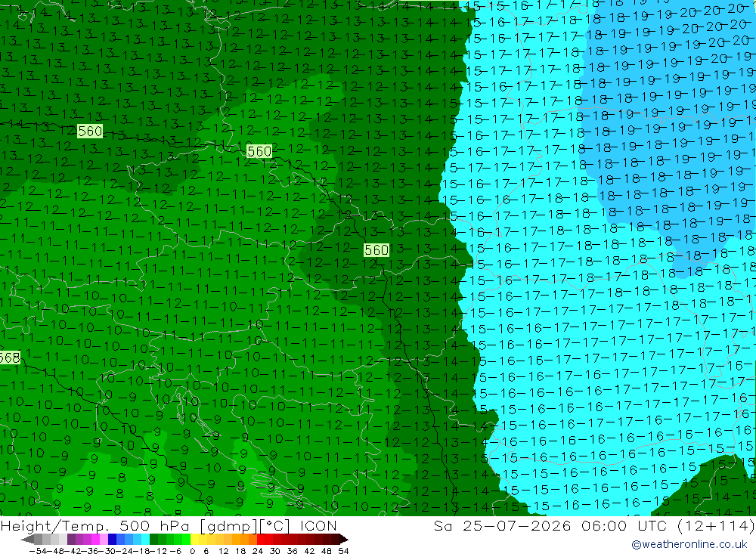Pick the dark purple swatch above -42

coord(71,540)
